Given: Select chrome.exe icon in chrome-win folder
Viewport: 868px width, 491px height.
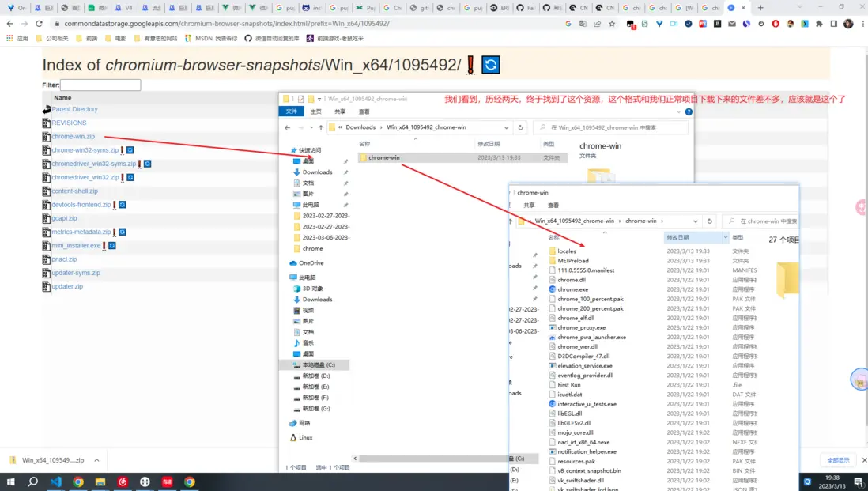Looking at the screenshot, I should (x=552, y=289).
